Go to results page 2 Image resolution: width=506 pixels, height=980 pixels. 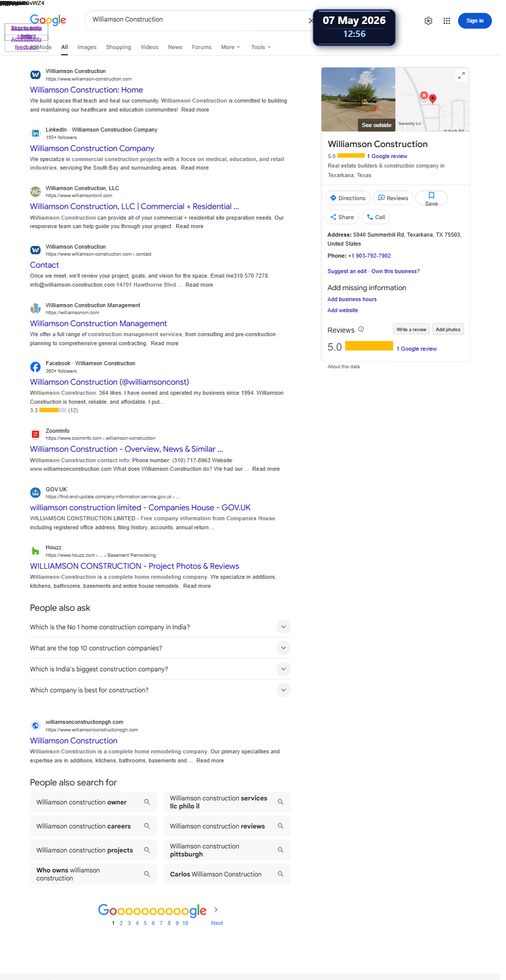[121, 923]
